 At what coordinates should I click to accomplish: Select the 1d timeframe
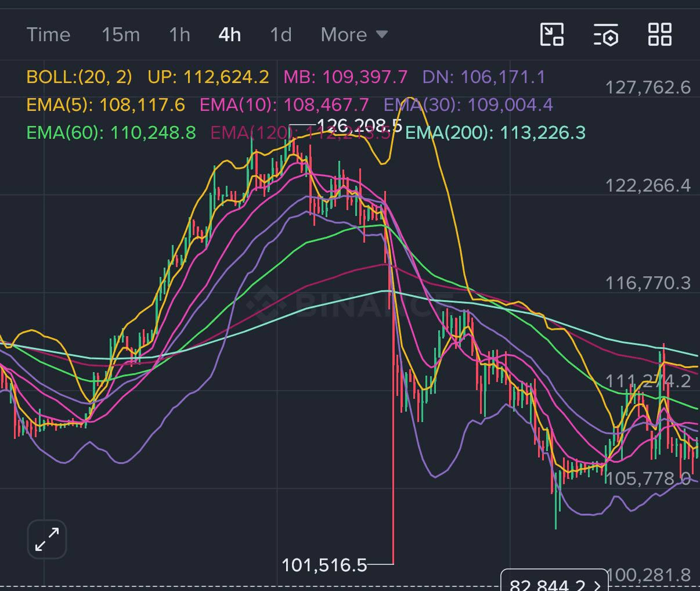point(281,35)
